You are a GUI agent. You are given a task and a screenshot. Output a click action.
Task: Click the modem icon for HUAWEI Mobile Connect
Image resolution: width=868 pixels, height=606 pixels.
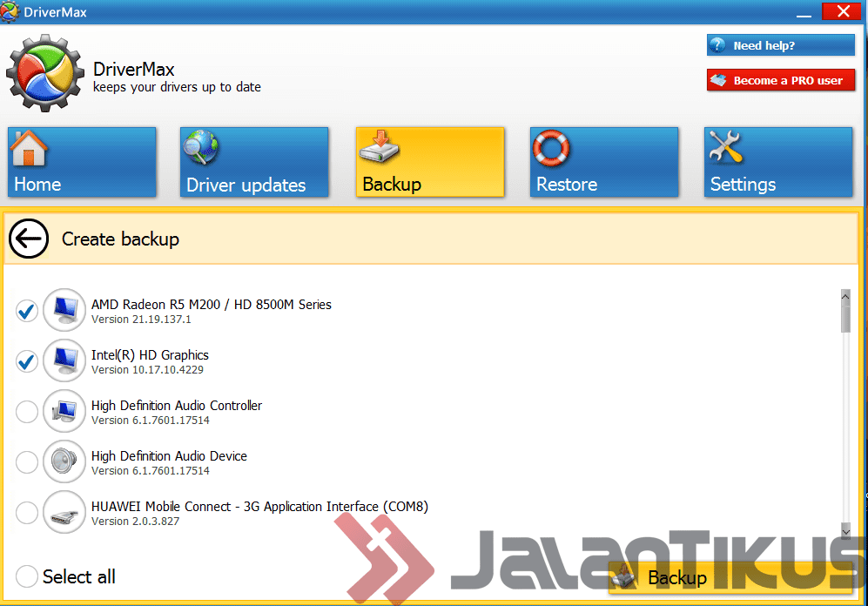[x=64, y=512]
